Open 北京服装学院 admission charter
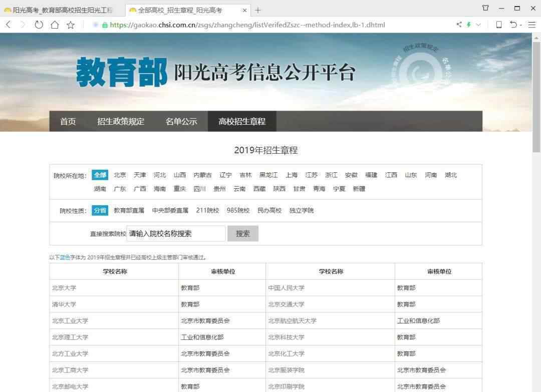Image resolution: width=541 pixels, height=392 pixels. [x=286, y=370]
